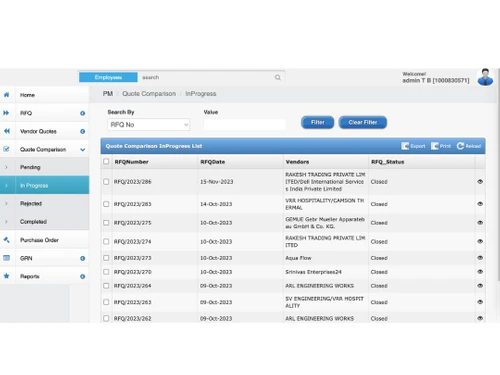Screen dimensions: 500x375
Task: Sort by RFQNumber column header
Action: pyautogui.click(x=131, y=162)
